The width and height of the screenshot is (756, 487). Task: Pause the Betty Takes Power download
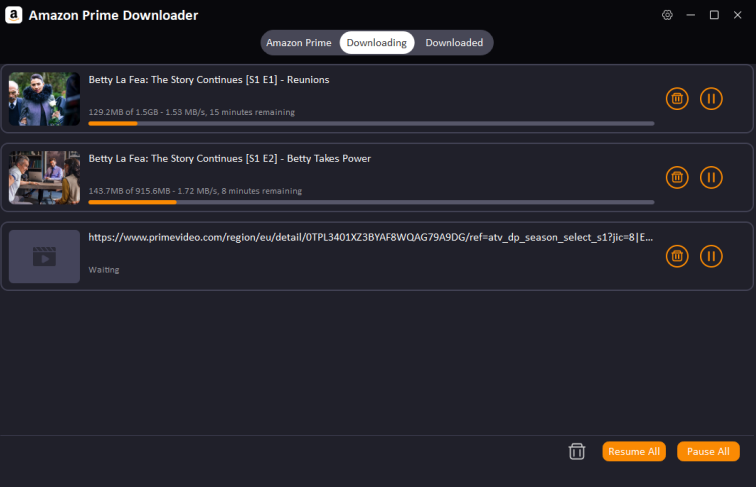pyautogui.click(x=711, y=177)
